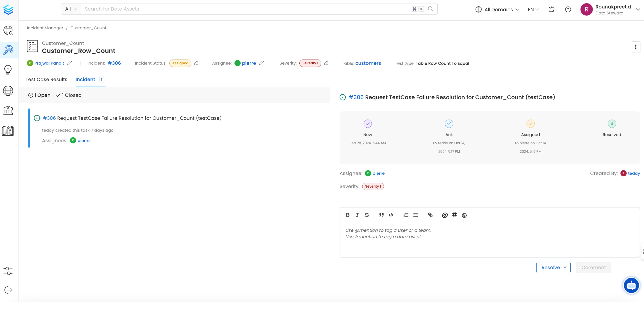Viewport: 644px width, 310px height.
Task: Click the emoji picker icon
Action: 464,215
